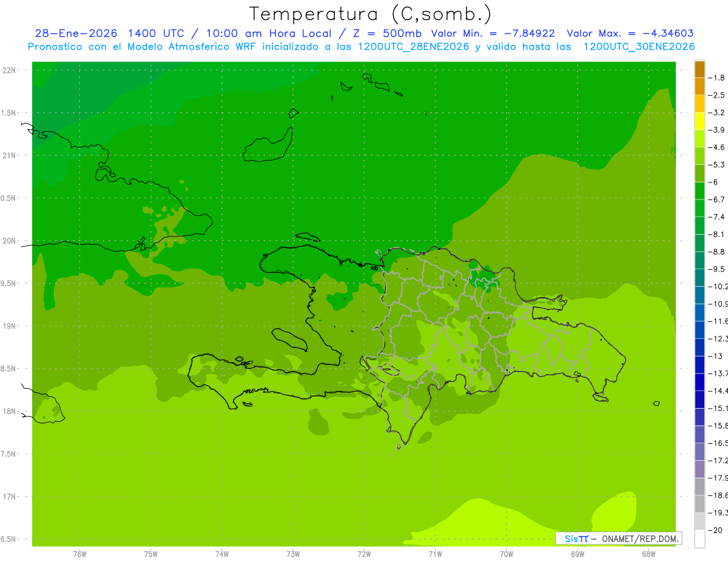
Task: Click the '-8.8' colorbar label
Action: tap(718, 252)
